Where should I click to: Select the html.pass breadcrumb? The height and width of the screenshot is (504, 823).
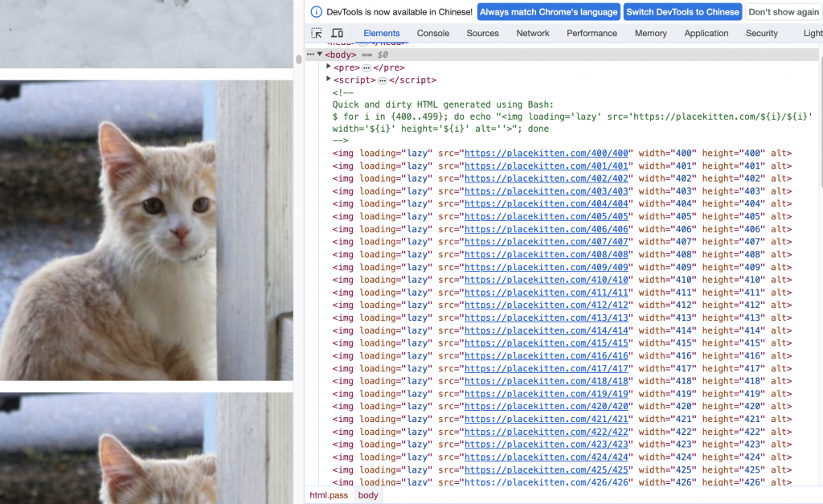[x=329, y=495]
